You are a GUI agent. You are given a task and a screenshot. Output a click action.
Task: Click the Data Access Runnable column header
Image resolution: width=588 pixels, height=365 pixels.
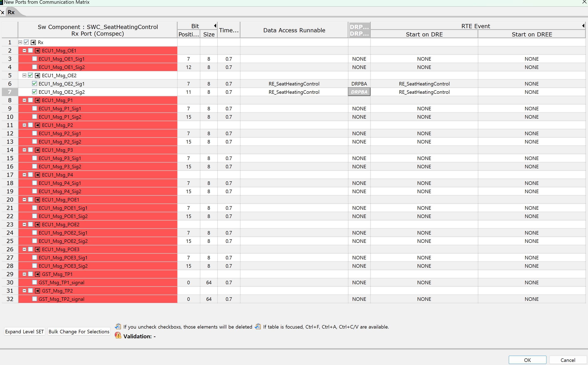pyautogui.click(x=294, y=30)
